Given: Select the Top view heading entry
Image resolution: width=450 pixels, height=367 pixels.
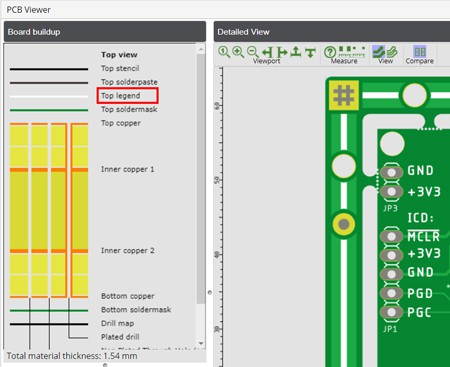Looking at the screenshot, I should (119, 55).
